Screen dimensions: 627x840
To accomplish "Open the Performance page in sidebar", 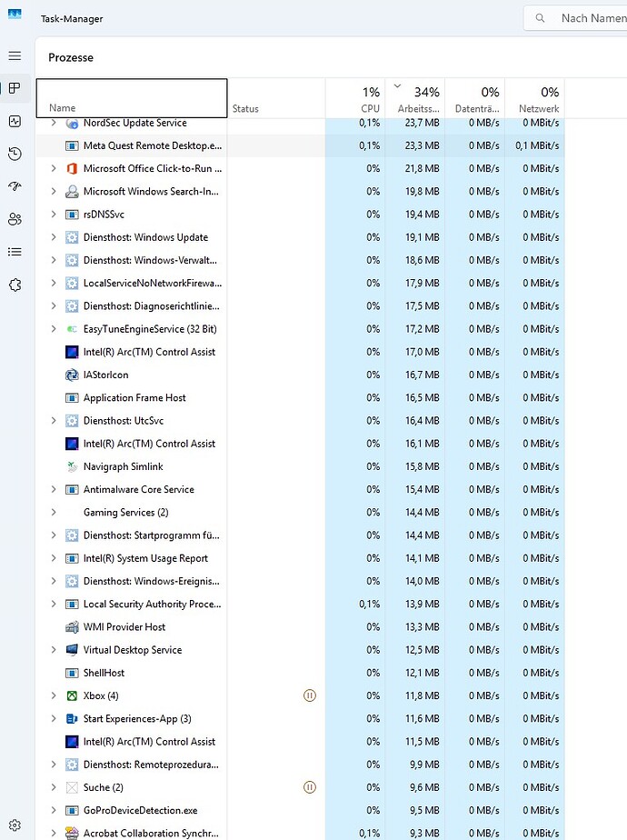I will coord(15,121).
